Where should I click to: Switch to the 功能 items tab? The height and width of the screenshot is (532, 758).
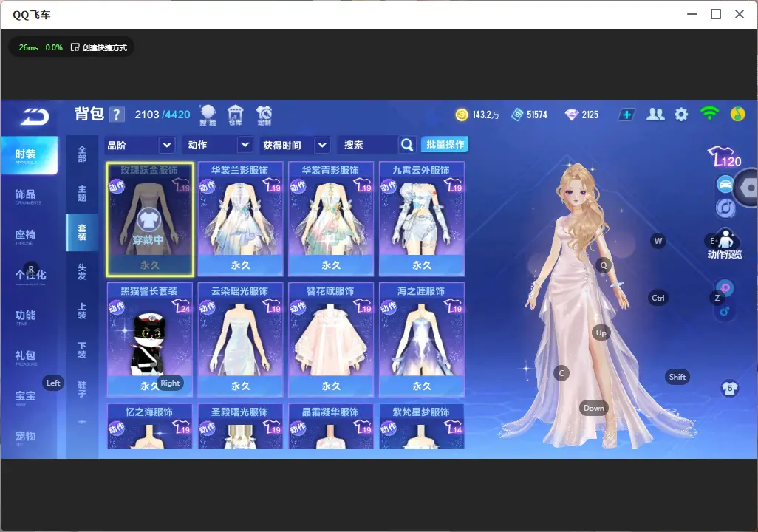pyautogui.click(x=29, y=317)
